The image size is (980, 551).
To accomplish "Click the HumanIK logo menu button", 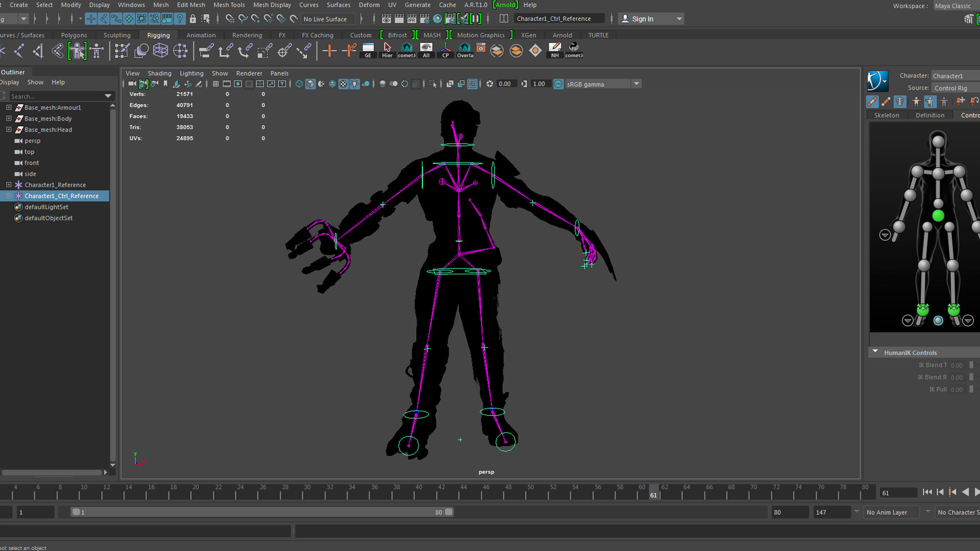I will pos(877,81).
